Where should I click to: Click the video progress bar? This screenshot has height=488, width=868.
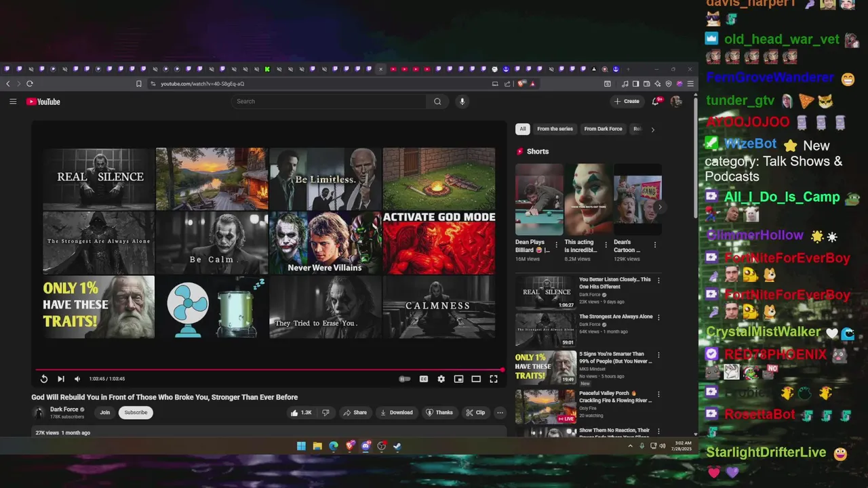(269, 370)
